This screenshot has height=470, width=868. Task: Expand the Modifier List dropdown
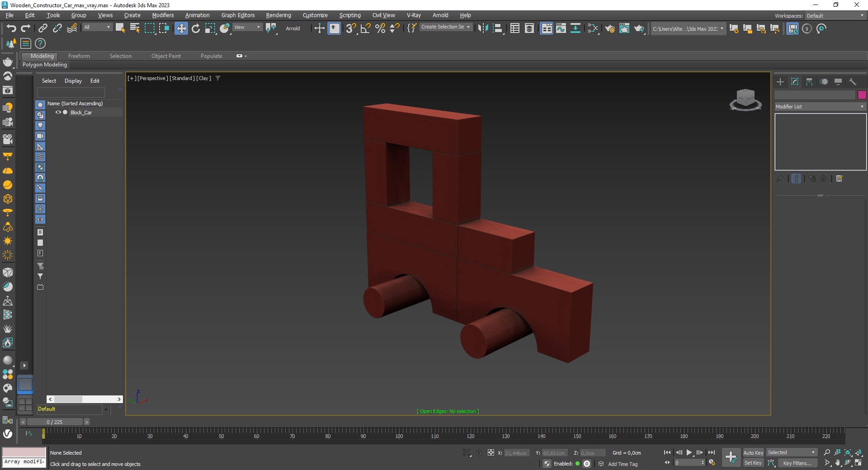coord(820,107)
